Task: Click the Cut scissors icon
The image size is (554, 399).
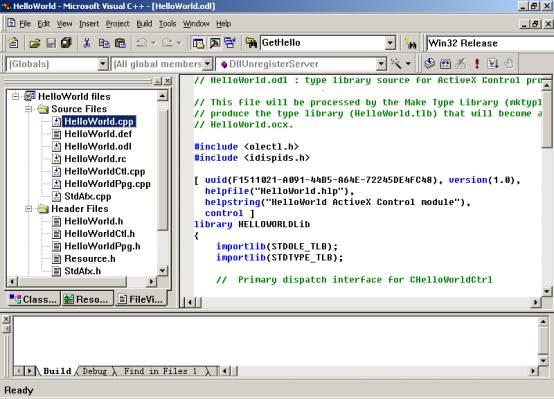Action: coord(87,43)
